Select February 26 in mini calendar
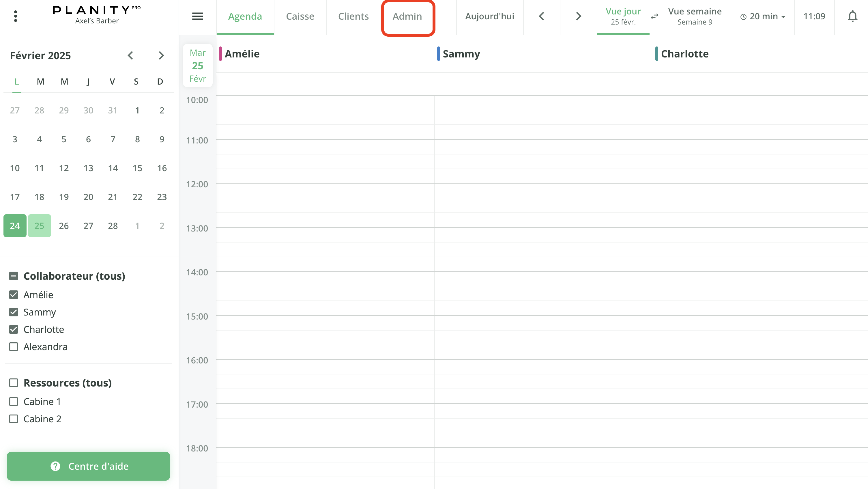The width and height of the screenshot is (868, 489). click(64, 225)
